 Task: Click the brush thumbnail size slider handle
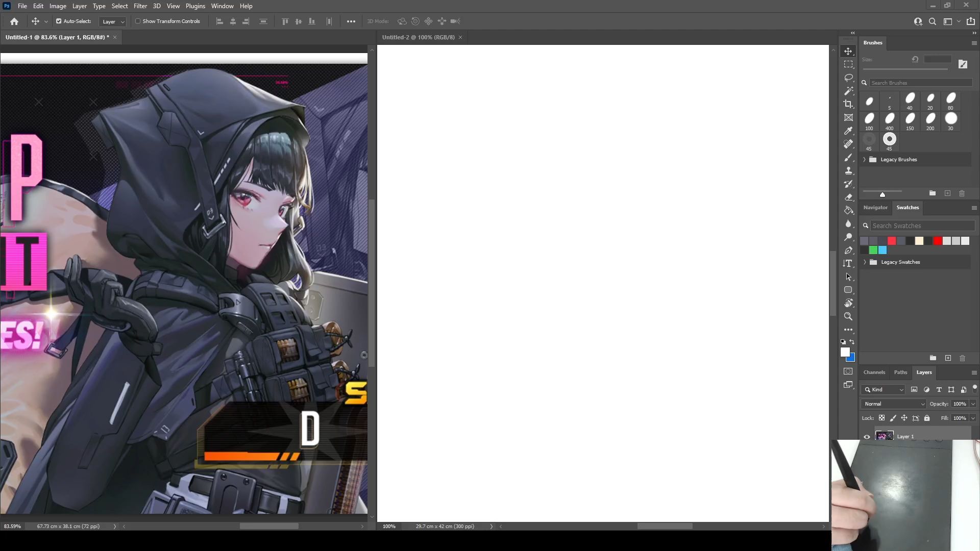[882, 194]
